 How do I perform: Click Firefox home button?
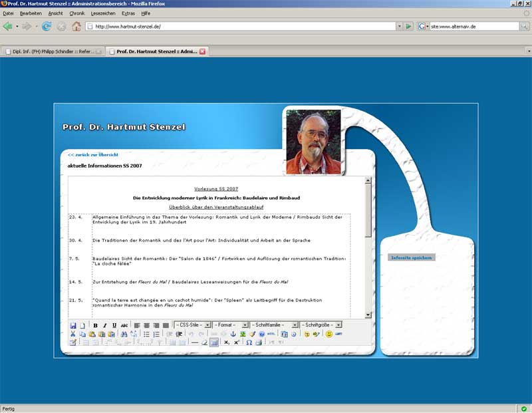click(76, 27)
